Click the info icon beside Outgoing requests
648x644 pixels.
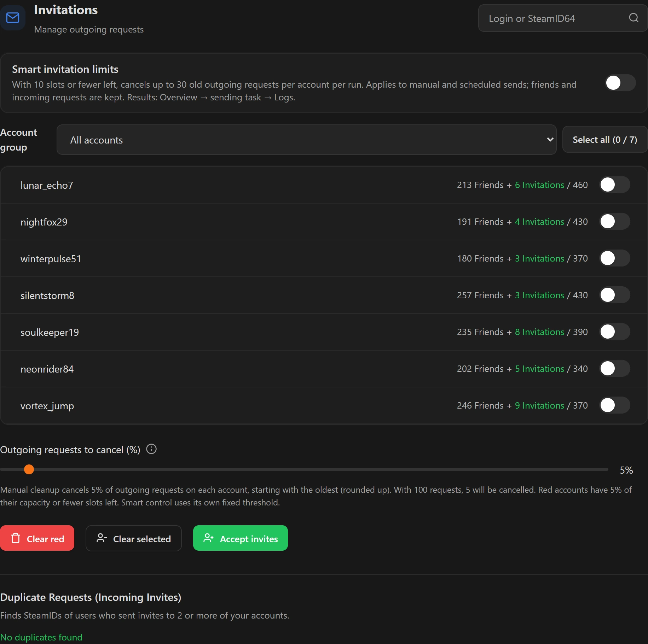pos(151,449)
